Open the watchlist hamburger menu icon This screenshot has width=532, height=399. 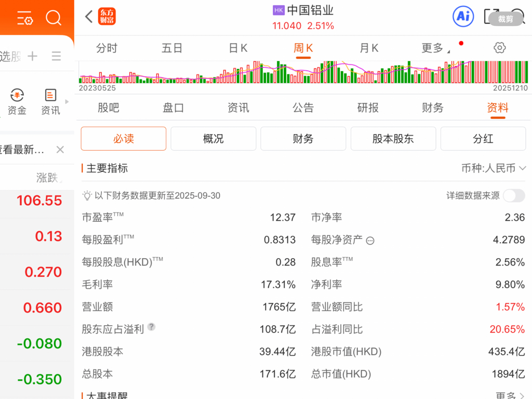coord(56,56)
